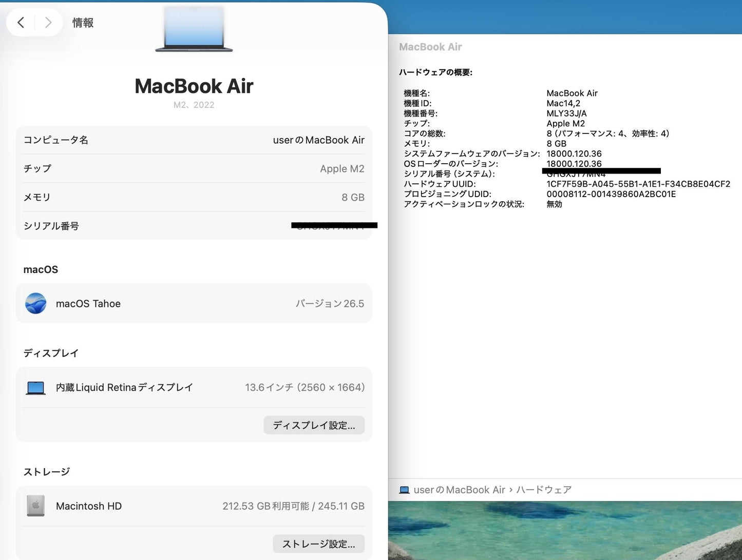
Task: Click the built-in display laptop icon
Action: 36,388
